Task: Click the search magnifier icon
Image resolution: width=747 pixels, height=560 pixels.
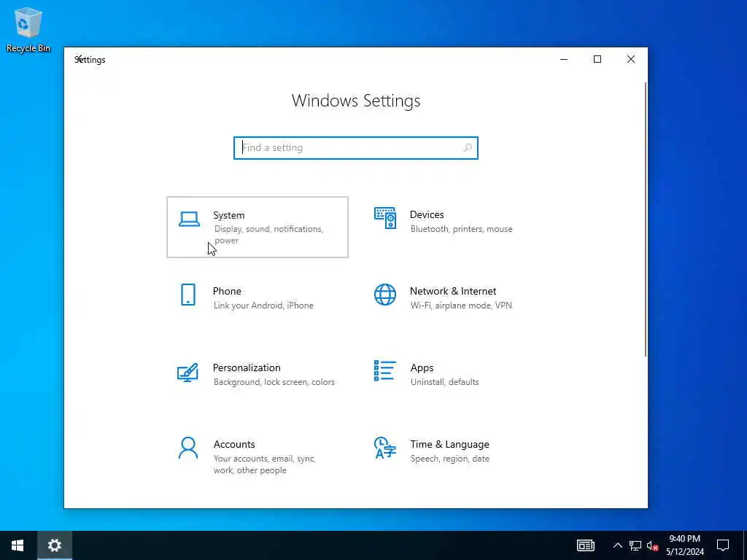Action: click(x=468, y=147)
